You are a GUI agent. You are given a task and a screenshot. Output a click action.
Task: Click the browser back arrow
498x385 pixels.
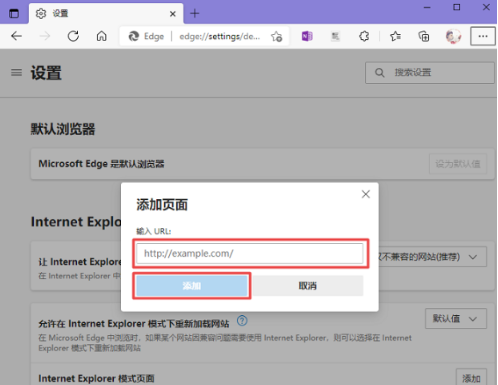pyautogui.click(x=16, y=36)
